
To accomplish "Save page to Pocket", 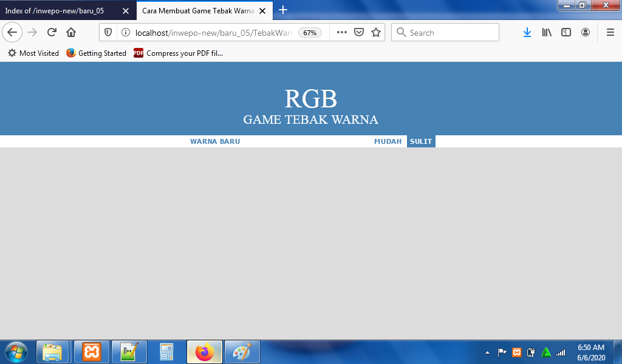I will [358, 33].
